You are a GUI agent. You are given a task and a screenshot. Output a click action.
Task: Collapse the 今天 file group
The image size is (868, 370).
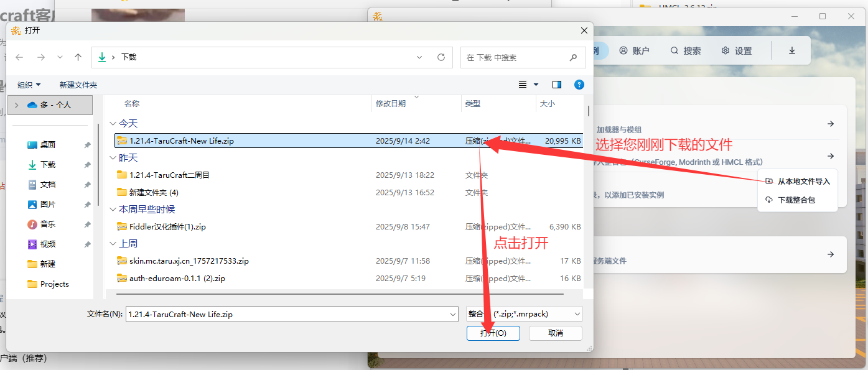(113, 124)
